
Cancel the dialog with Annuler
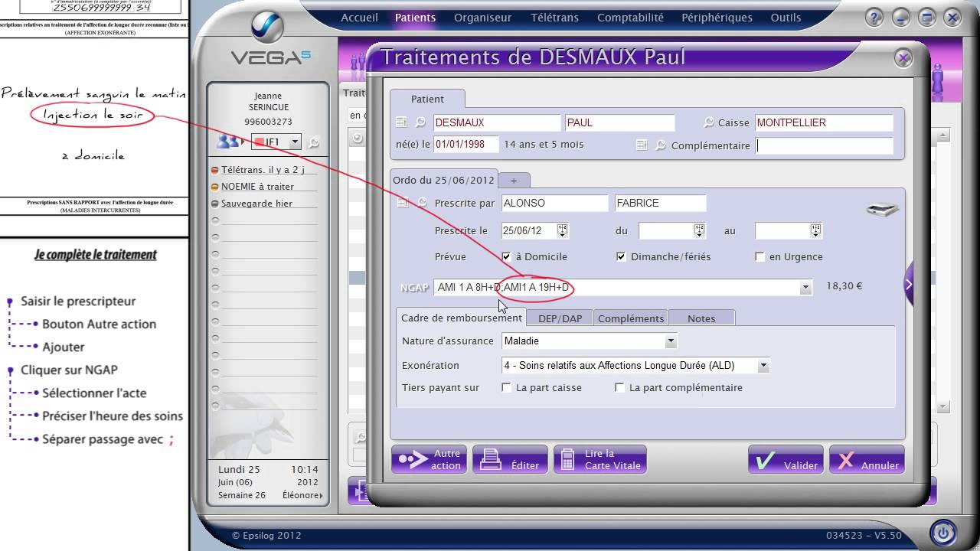coord(867,459)
